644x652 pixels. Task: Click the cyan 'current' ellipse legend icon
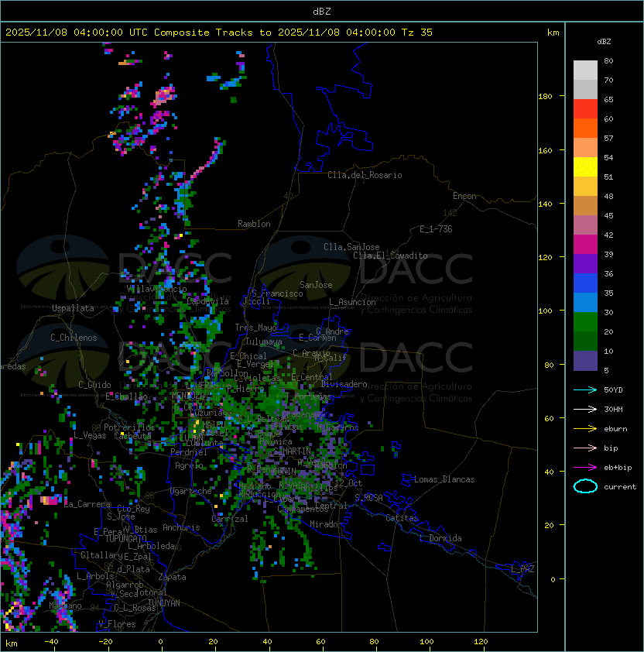coord(585,486)
